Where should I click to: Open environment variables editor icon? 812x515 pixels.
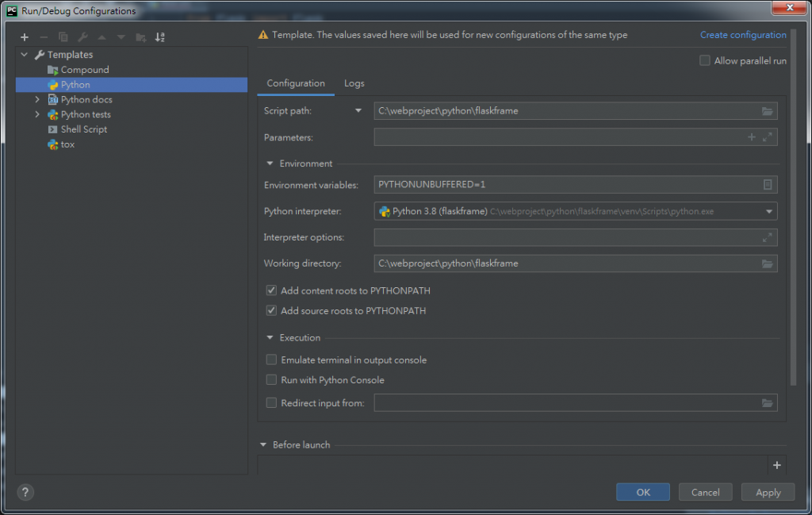(x=767, y=185)
